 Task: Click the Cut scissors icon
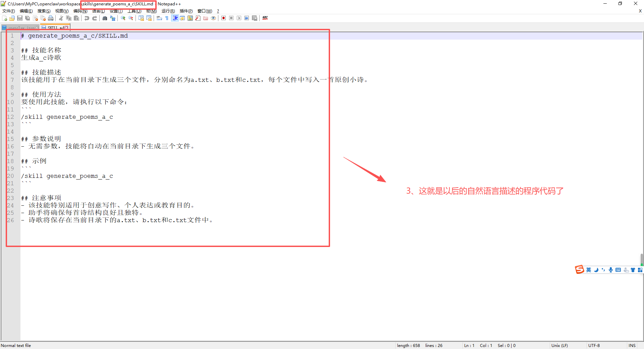click(61, 18)
